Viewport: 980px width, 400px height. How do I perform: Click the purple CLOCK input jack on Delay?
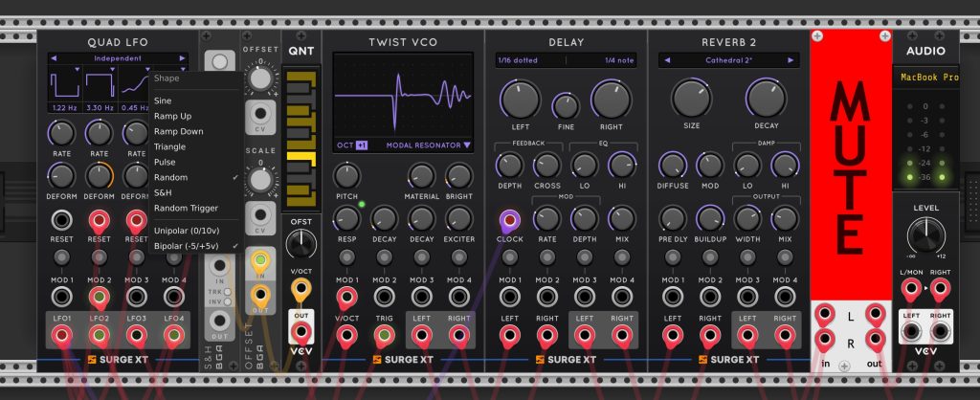point(510,220)
